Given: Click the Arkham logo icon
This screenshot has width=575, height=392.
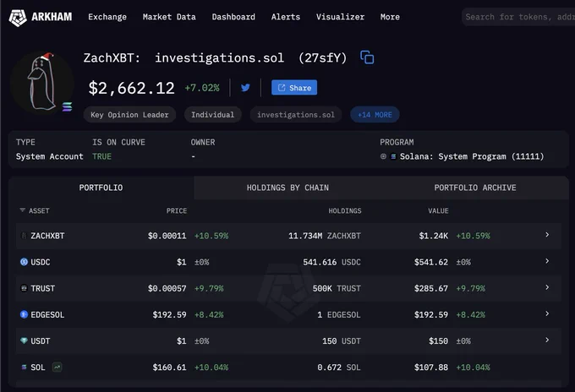Looking at the screenshot, I should [18, 18].
